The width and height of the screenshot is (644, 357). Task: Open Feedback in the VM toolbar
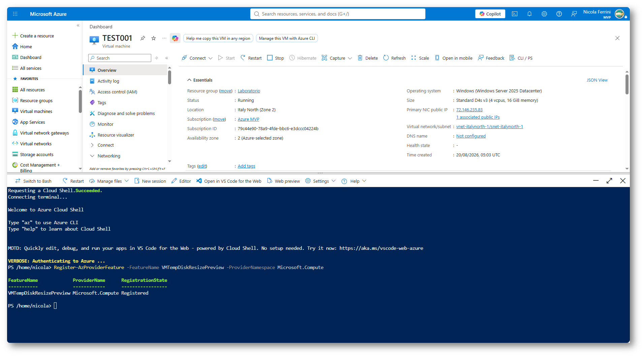tap(491, 58)
